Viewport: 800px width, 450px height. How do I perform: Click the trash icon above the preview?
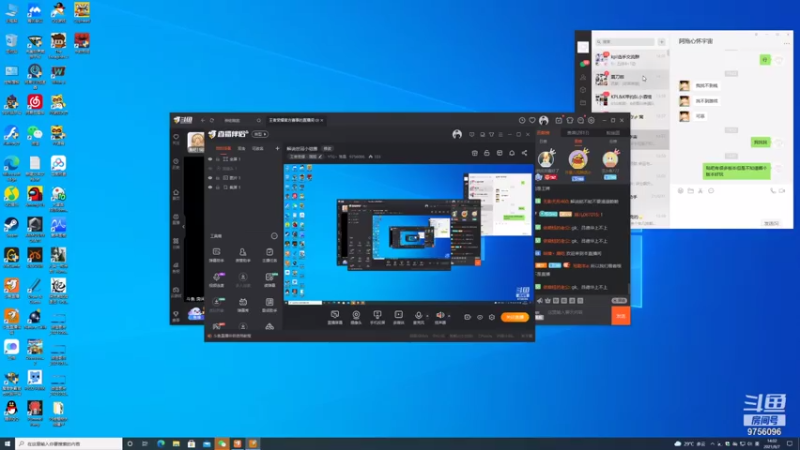474,153
